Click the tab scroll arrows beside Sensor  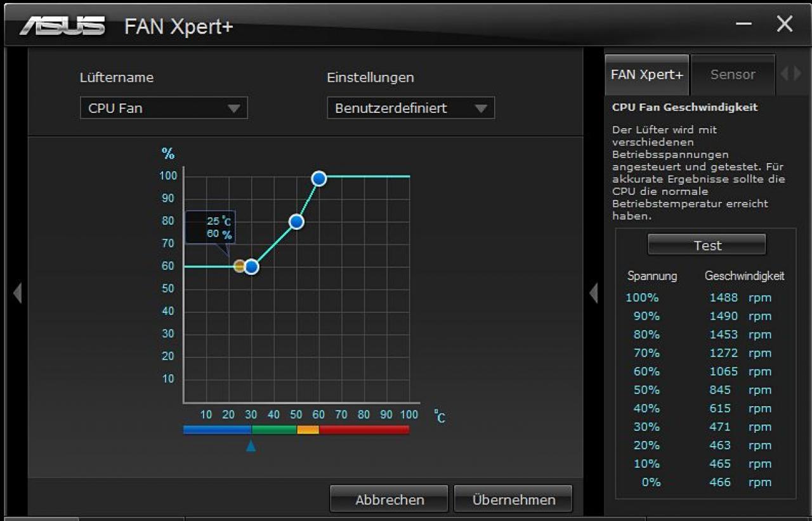click(x=790, y=74)
